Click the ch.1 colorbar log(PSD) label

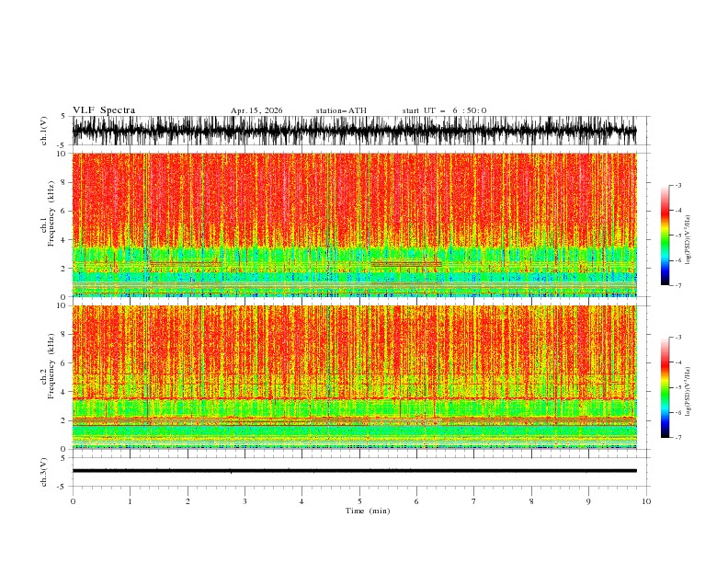pos(688,240)
